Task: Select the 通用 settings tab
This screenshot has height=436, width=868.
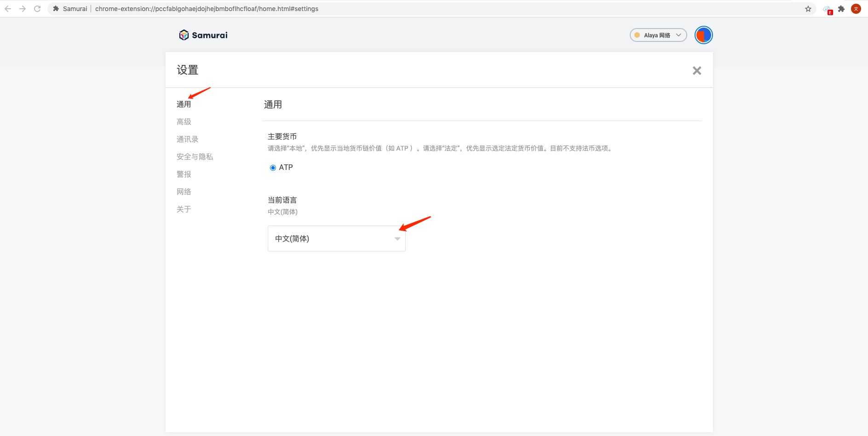Action: (184, 105)
